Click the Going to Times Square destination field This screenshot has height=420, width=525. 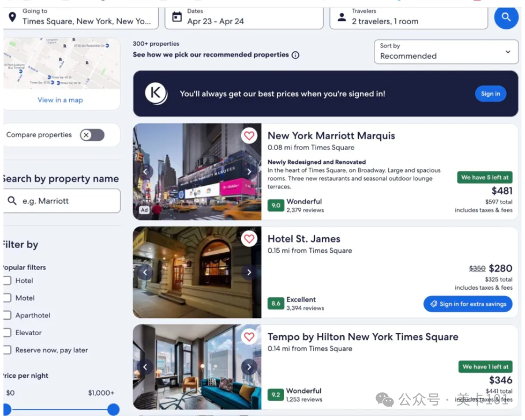click(x=81, y=17)
